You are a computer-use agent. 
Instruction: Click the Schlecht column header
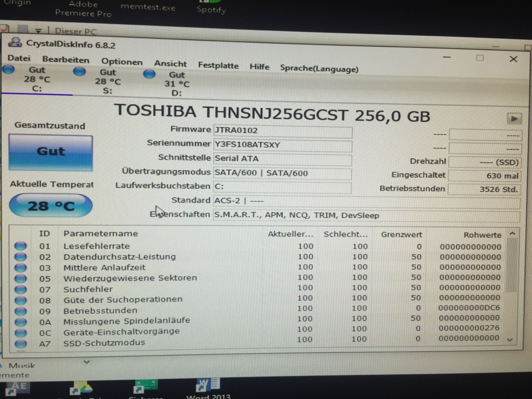[345, 234]
